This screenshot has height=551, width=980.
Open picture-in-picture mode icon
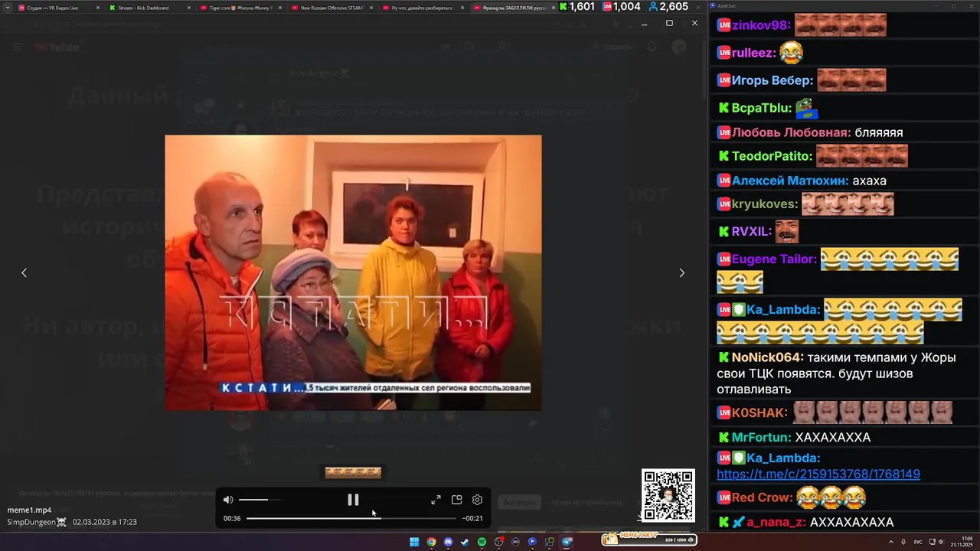[457, 500]
